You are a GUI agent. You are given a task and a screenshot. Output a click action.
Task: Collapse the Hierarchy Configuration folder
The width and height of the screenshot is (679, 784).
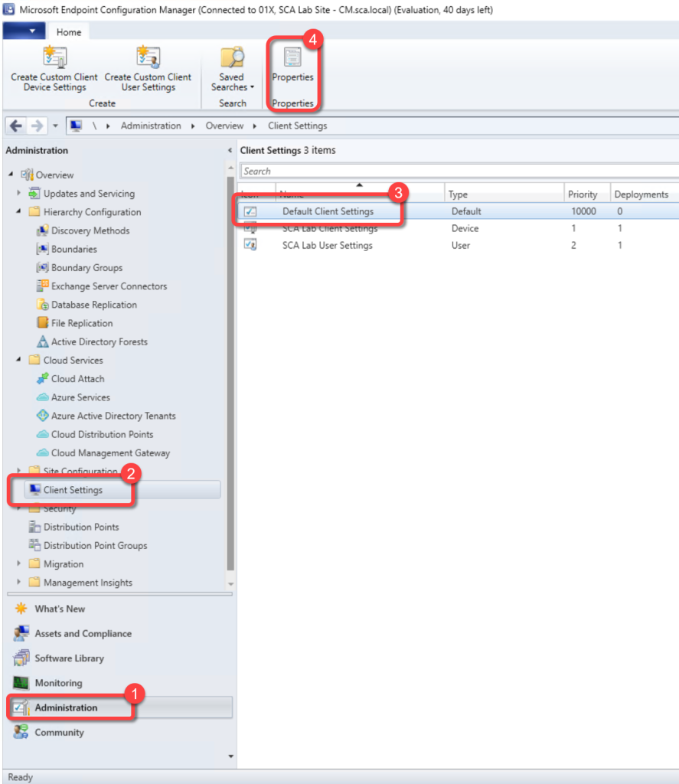(x=19, y=212)
